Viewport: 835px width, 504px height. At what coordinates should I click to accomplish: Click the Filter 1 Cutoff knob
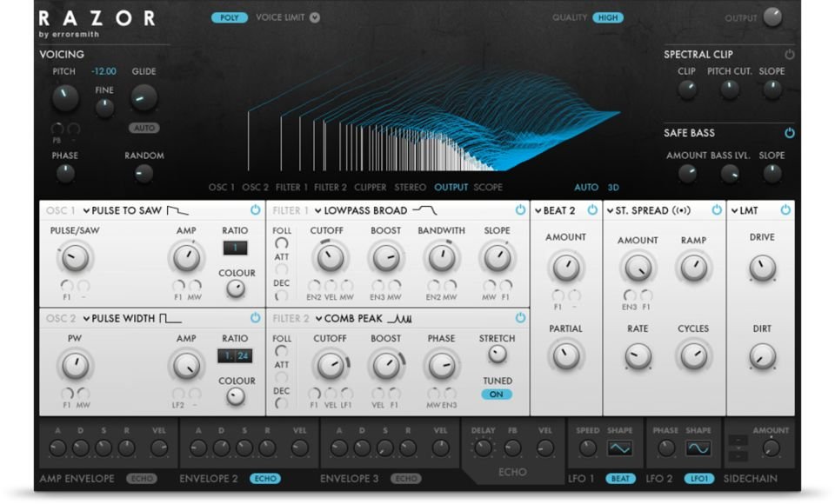(330, 258)
